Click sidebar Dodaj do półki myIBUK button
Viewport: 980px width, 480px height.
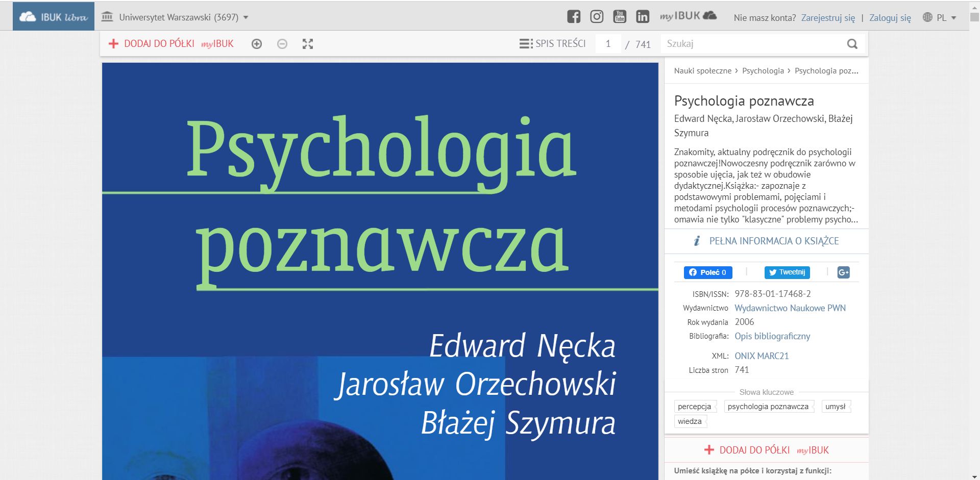[766, 450]
